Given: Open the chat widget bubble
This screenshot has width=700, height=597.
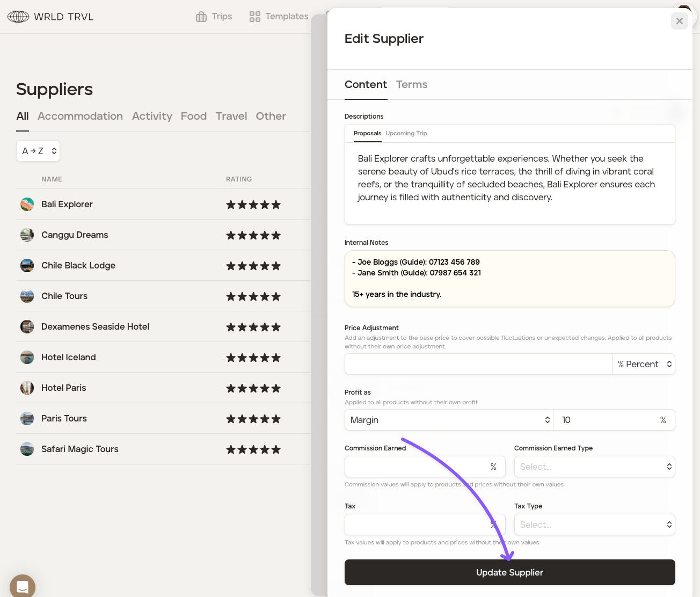Looking at the screenshot, I should click(23, 586).
